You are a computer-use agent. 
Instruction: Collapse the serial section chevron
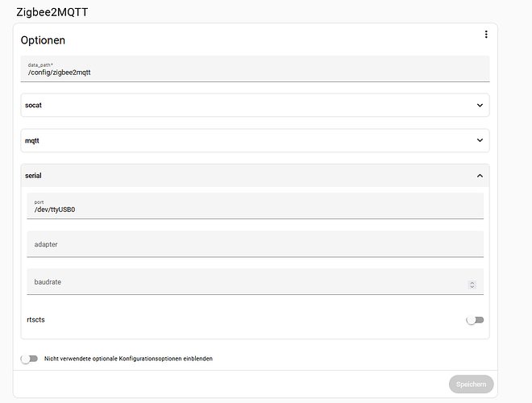(480, 176)
